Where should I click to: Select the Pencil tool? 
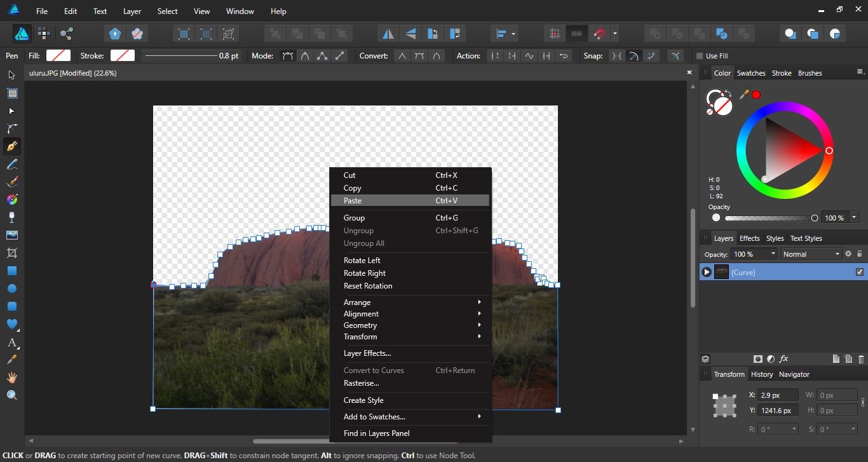11,163
